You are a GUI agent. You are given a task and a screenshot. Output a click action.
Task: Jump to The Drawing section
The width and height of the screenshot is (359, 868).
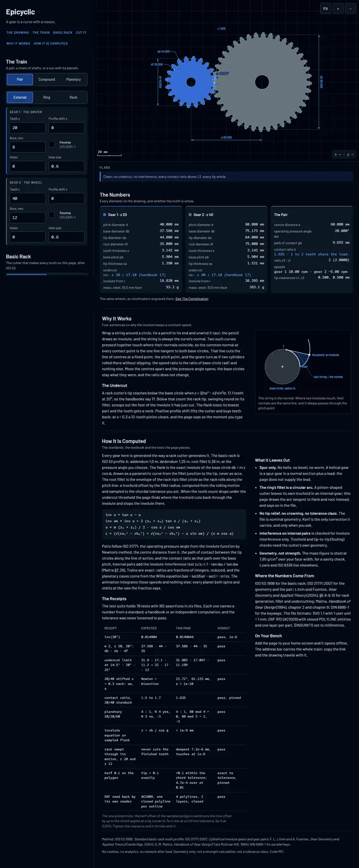coord(17,32)
